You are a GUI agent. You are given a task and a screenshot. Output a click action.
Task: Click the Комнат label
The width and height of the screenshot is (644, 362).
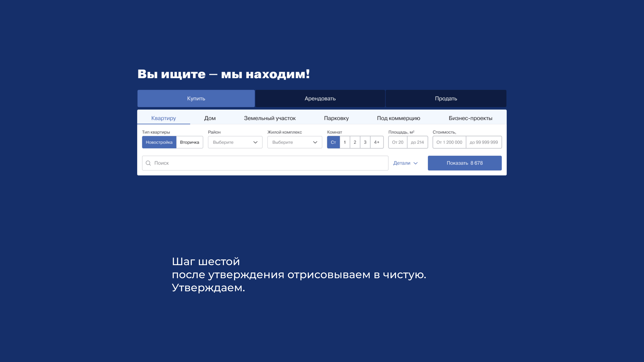coord(335,132)
